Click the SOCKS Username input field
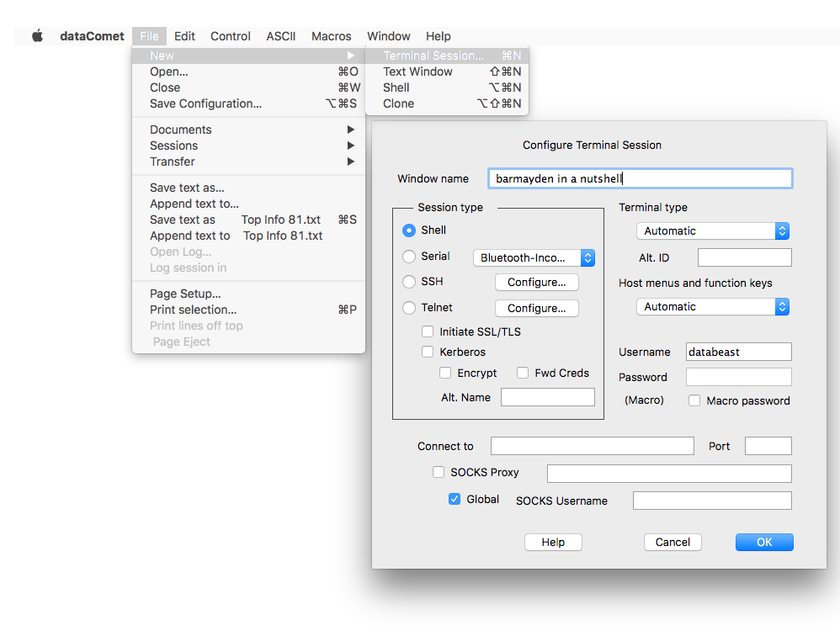840x636 pixels. [x=712, y=501]
